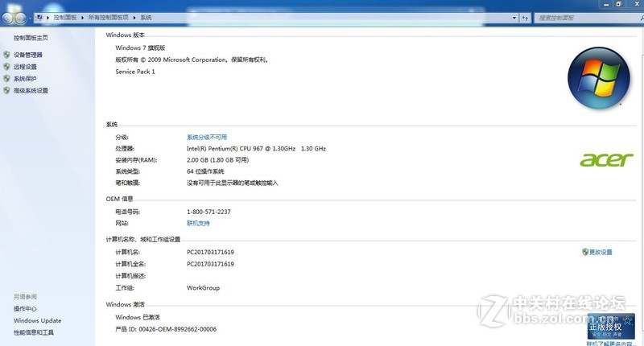Select the 64 位操作系统 system type text
The height and width of the screenshot is (346, 644).
point(205,171)
